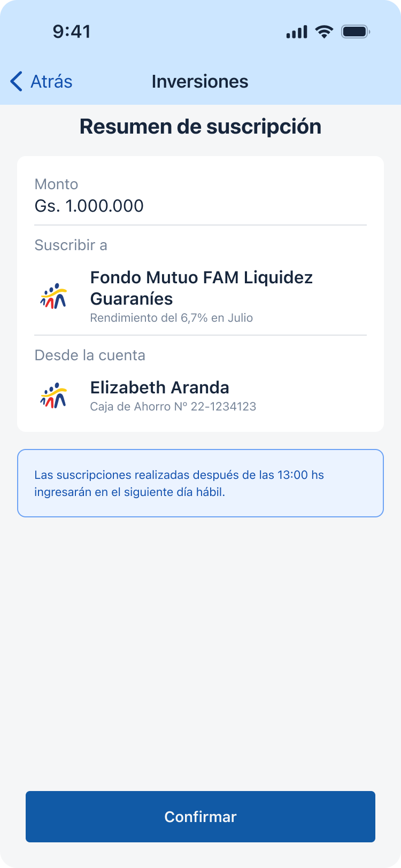Open Fondo Mutuo FAM Liquidez Guaraníes details
The width and height of the screenshot is (401, 868).
[201, 288]
